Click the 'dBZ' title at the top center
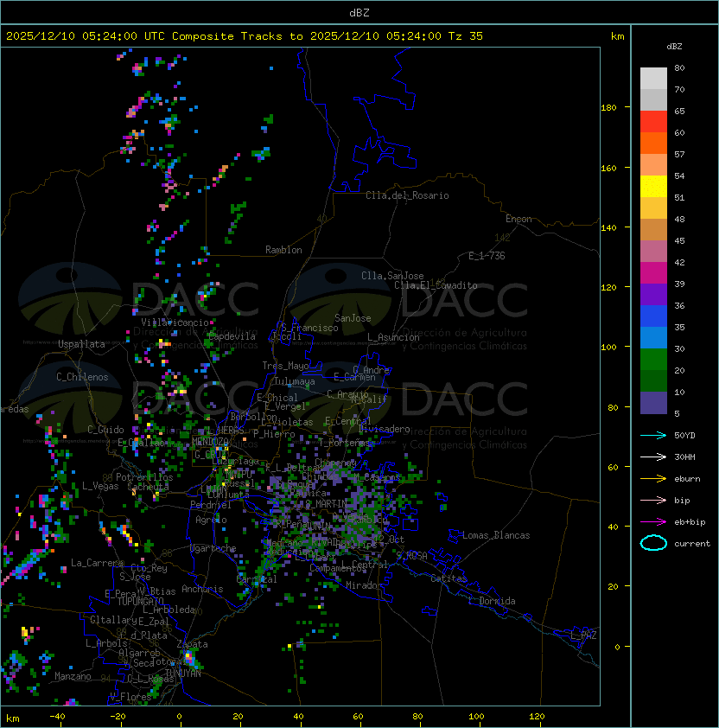Viewport: 719px width, 728px height. point(359,13)
